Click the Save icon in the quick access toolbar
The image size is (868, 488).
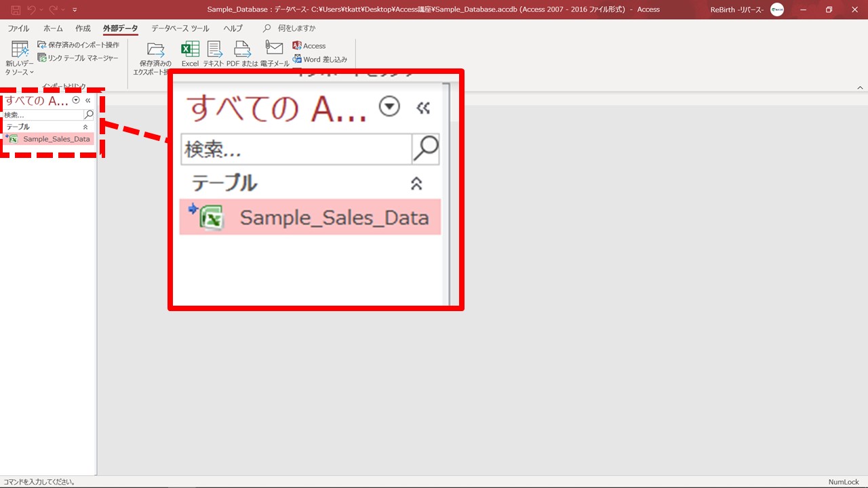point(15,9)
